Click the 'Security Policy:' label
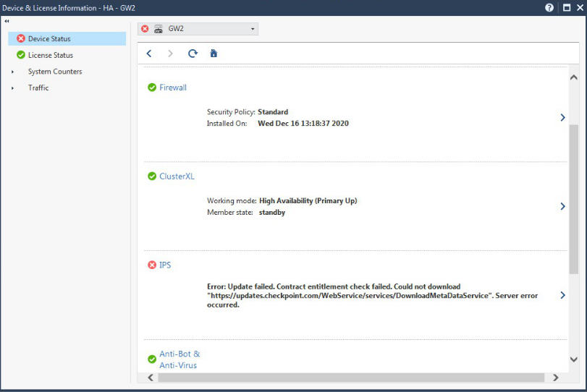Image resolution: width=587 pixels, height=392 pixels. 231,112
